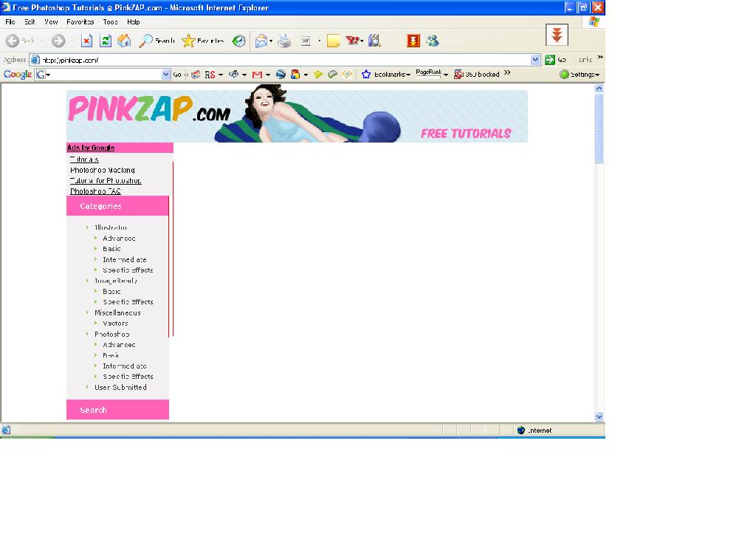Open the Settings dropdown in Google toolbar
The height and width of the screenshot is (548, 756).
(580, 75)
